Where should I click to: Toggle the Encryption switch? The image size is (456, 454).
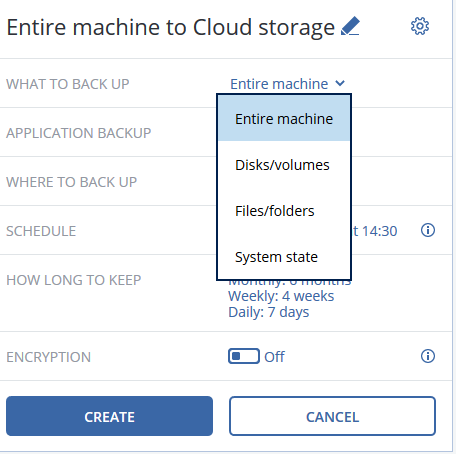click(244, 356)
